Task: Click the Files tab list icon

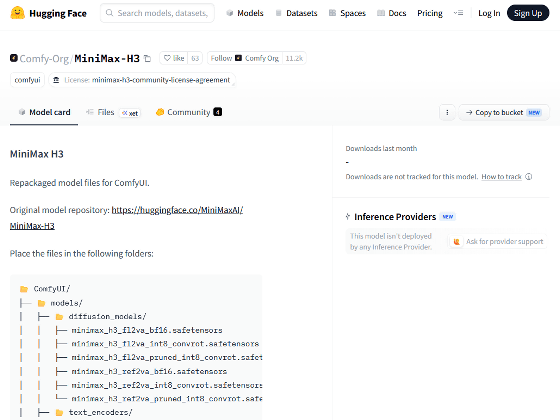Action: click(x=90, y=112)
